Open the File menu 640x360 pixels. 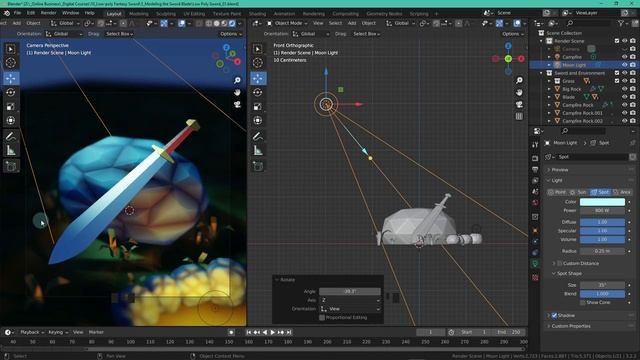18,13
